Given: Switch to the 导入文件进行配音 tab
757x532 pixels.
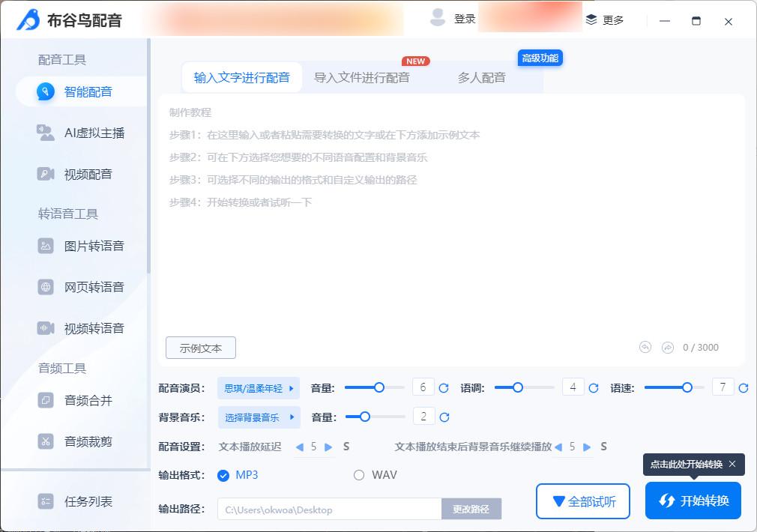Looking at the screenshot, I should (361, 77).
